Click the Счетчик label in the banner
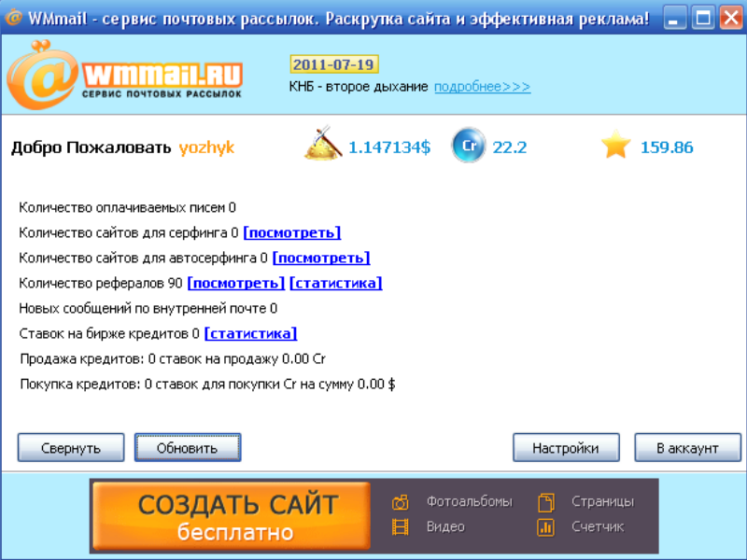Image resolution: width=747 pixels, height=560 pixels. 598,526
